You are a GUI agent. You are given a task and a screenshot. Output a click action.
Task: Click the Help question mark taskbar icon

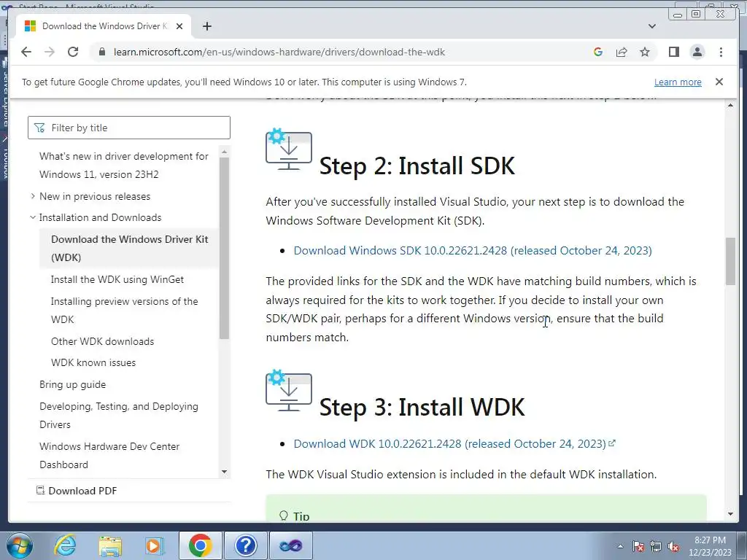coord(245,545)
